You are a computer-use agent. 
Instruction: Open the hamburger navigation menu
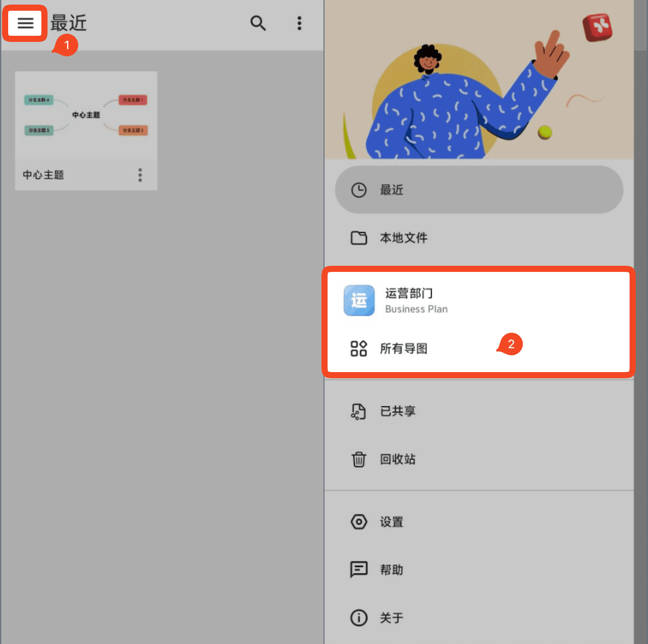25,24
